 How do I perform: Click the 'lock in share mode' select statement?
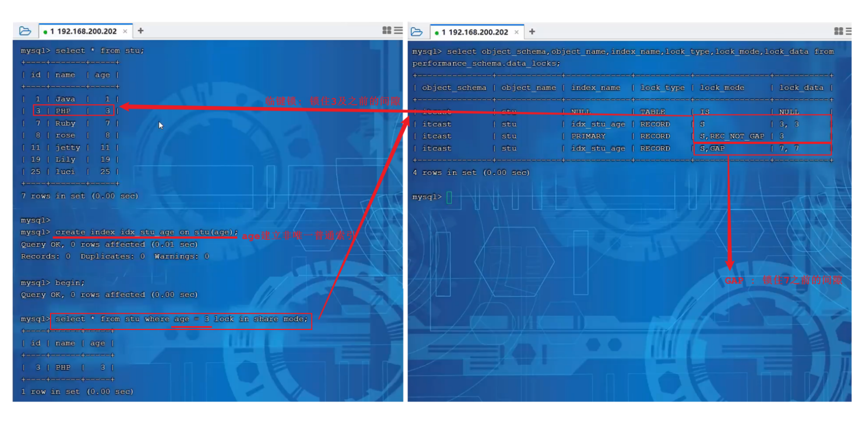point(181,319)
